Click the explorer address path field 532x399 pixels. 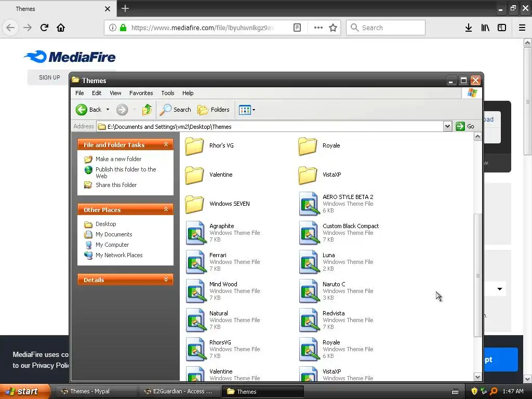pos(270,127)
